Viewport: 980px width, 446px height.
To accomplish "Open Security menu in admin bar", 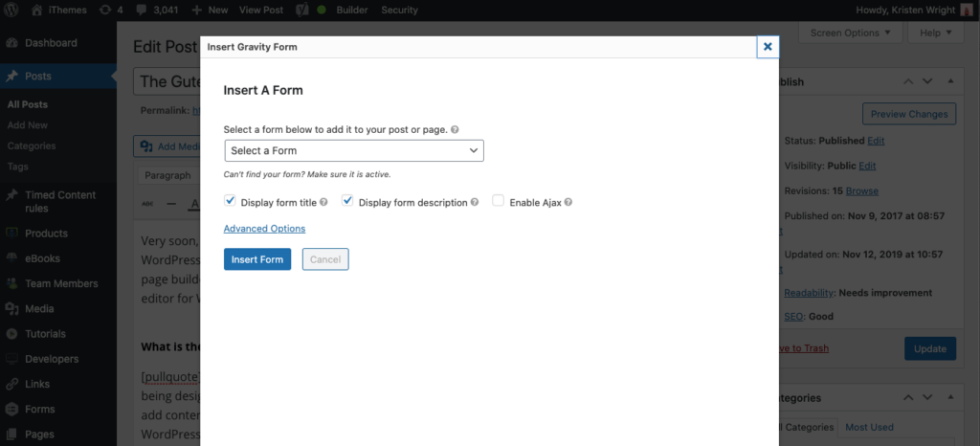I will click(399, 10).
